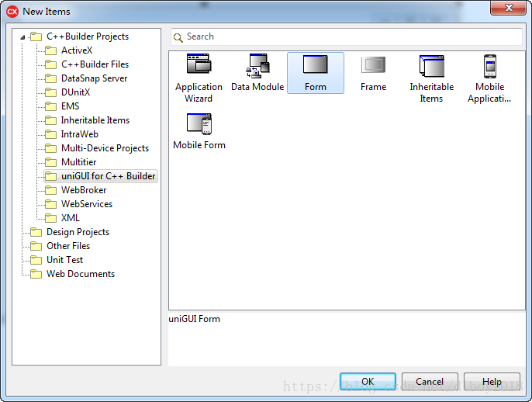
Task: Pick the Inheritable Items icon in item pane
Action: pos(431,65)
